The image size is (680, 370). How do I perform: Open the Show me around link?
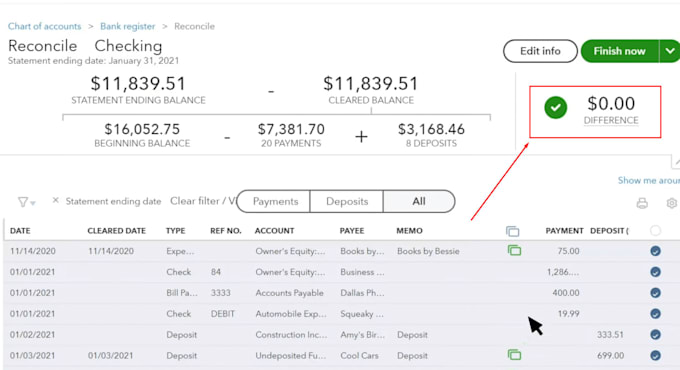(649, 180)
